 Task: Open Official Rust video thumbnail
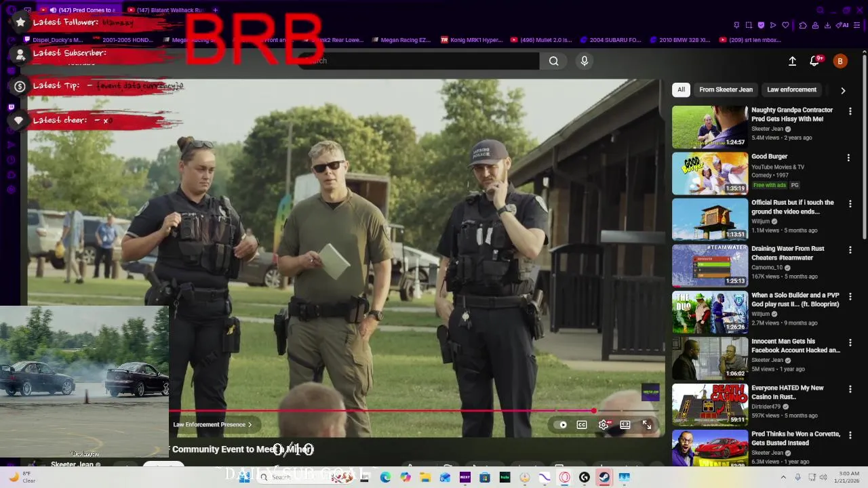(710, 219)
